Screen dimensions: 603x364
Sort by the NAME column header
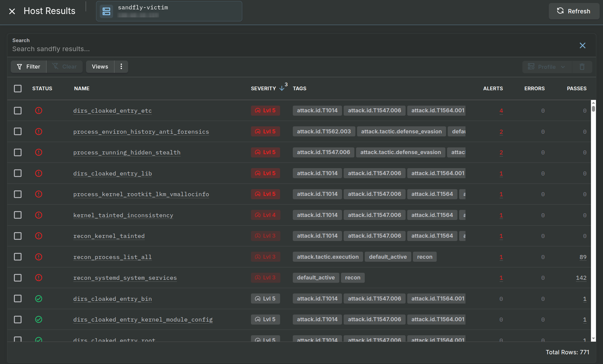[82, 89]
